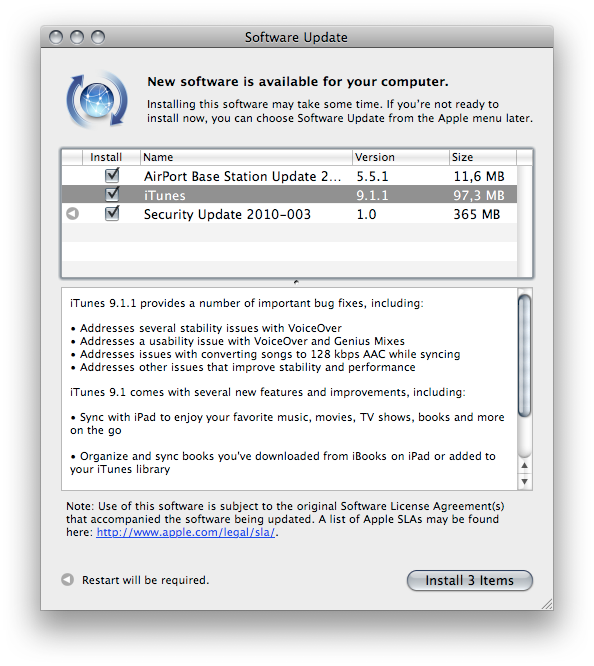Sort updates by the Size column header
This screenshot has width=594, height=666.
point(483,157)
